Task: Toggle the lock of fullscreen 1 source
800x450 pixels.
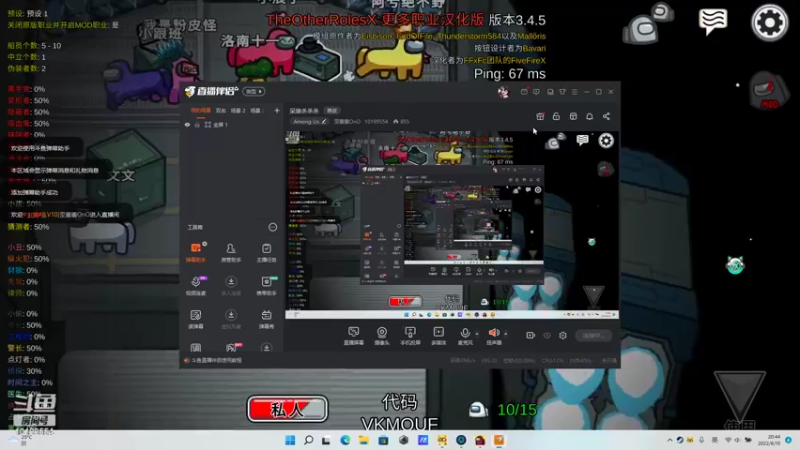Action: pos(197,124)
